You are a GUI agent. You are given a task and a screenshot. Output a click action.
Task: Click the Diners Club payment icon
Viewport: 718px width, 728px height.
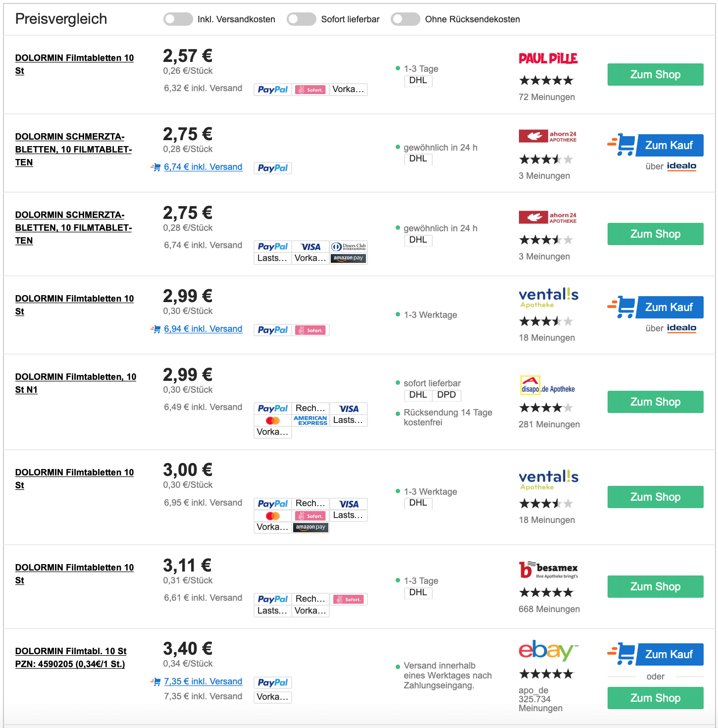(349, 247)
